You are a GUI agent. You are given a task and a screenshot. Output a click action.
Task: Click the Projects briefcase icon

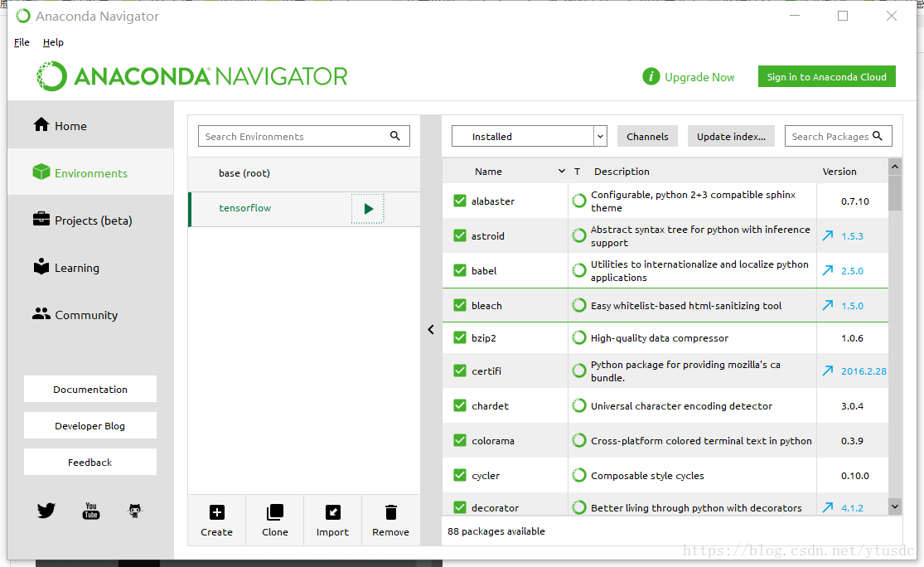(x=41, y=219)
